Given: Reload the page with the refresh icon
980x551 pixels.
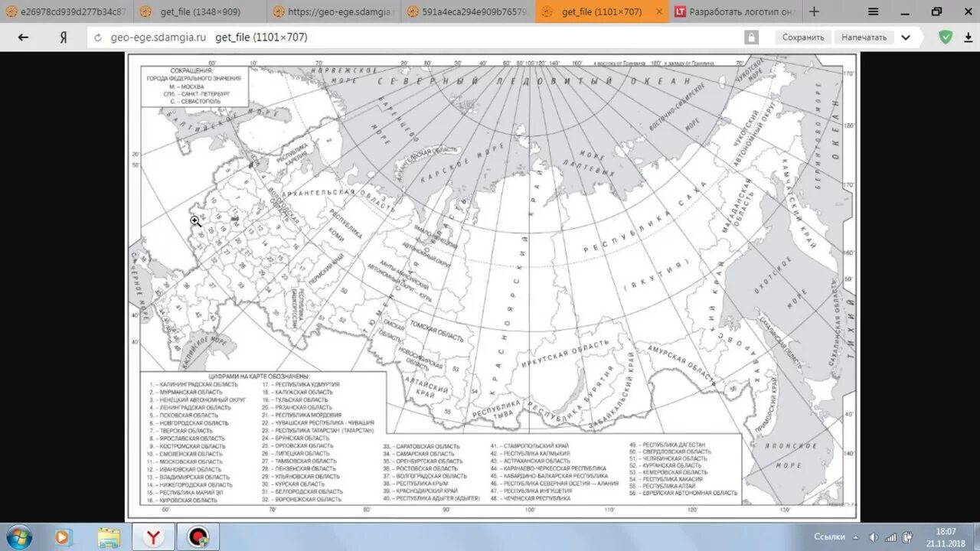Looking at the screenshot, I should [x=97, y=37].
